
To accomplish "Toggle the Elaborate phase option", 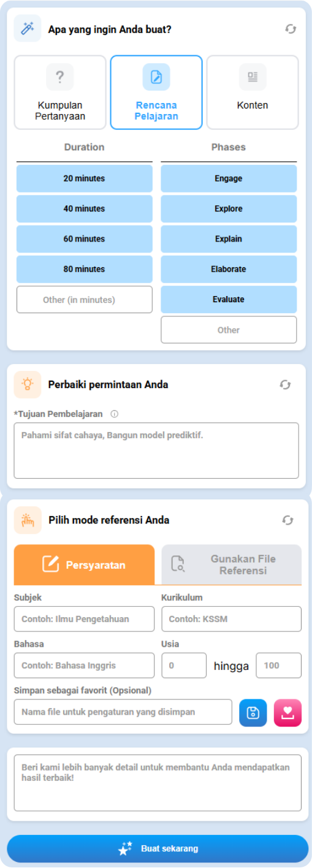I will pyautogui.click(x=229, y=269).
